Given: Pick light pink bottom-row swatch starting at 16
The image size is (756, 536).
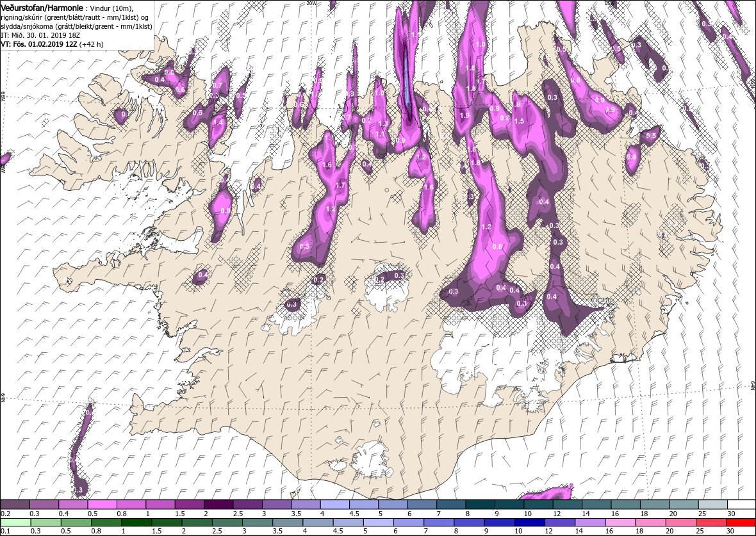Looking at the screenshot, I should [x=620, y=523].
